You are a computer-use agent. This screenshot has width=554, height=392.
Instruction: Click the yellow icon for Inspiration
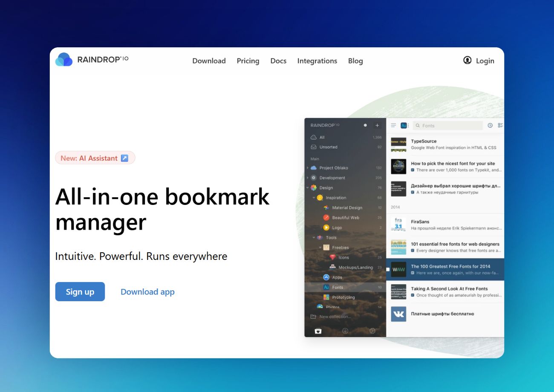pos(320,198)
